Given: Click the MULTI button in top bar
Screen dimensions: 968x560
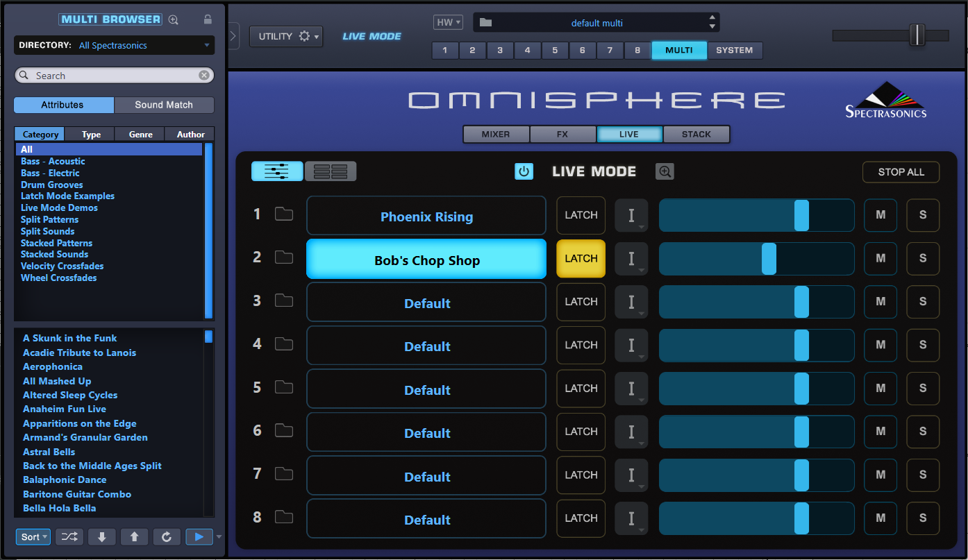Looking at the screenshot, I should tap(679, 50).
